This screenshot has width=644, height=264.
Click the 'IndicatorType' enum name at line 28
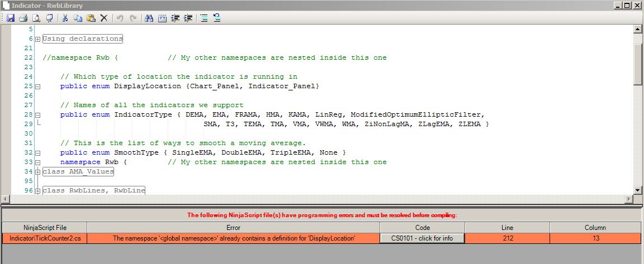click(143, 115)
